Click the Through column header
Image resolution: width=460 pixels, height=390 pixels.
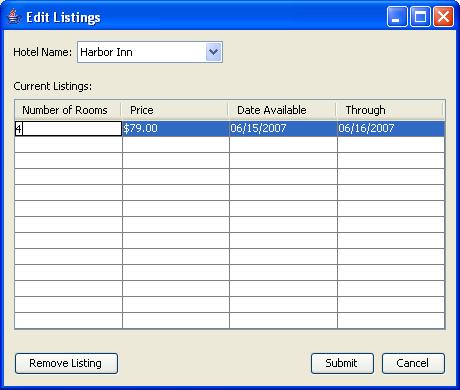[x=390, y=110]
